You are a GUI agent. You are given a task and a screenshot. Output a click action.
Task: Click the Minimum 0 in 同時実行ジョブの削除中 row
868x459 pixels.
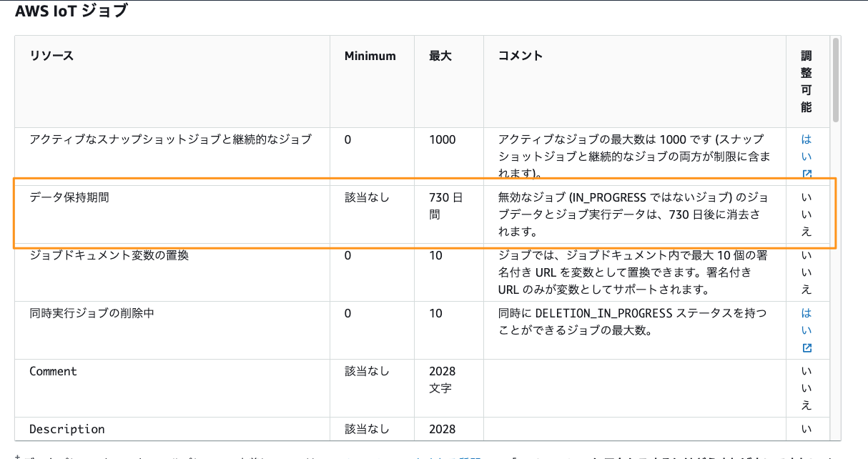(347, 313)
